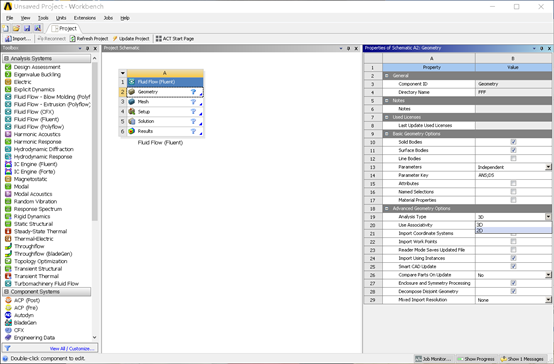Toggle Import Using Instances checkbox
This screenshot has height=364, width=554.
(x=513, y=258)
